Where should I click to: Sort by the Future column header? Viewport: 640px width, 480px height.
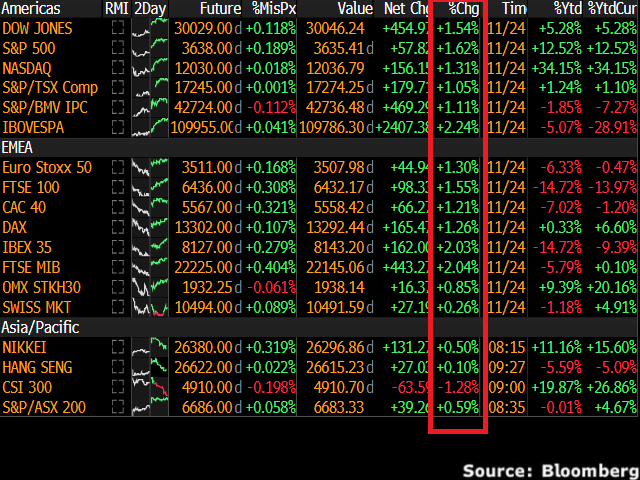(220, 9)
